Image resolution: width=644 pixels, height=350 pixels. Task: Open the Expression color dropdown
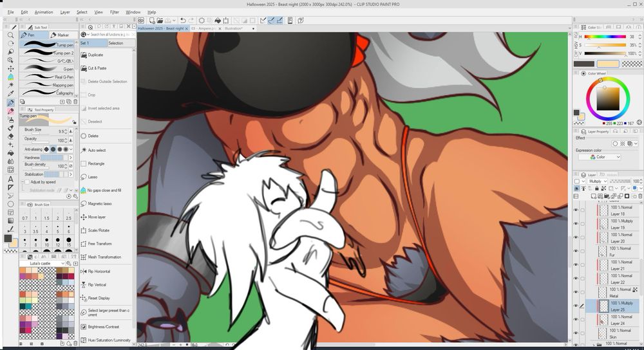click(x=599, y=157)
